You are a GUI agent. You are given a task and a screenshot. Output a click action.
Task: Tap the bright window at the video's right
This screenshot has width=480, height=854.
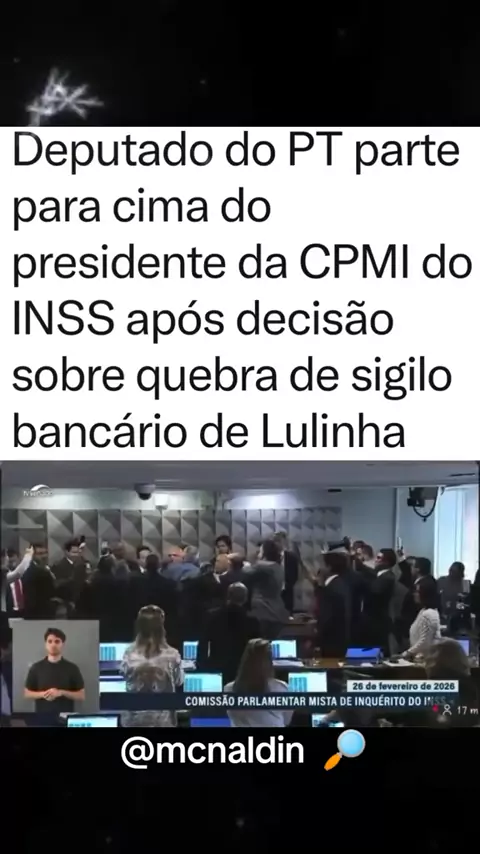457,525
